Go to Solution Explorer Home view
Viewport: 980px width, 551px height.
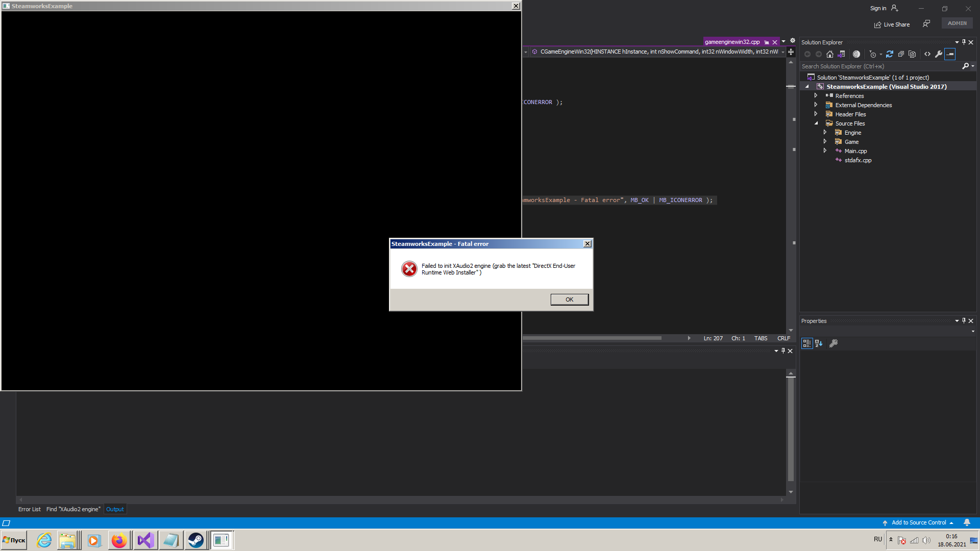pos(830,54)
